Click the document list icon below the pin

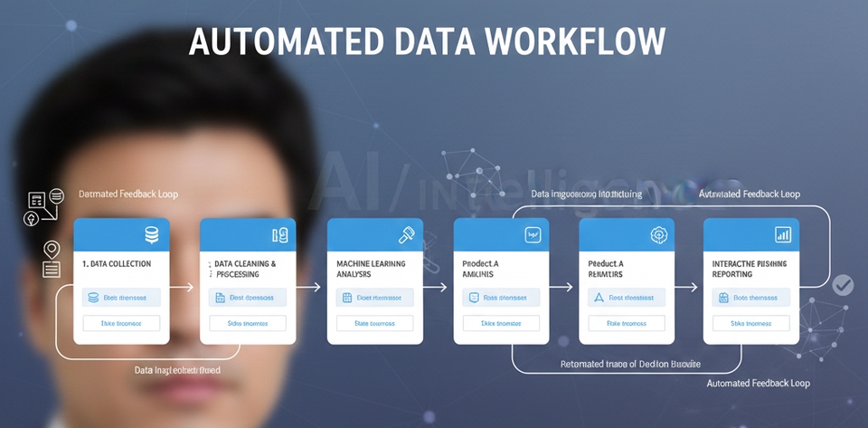coord(52,269)
